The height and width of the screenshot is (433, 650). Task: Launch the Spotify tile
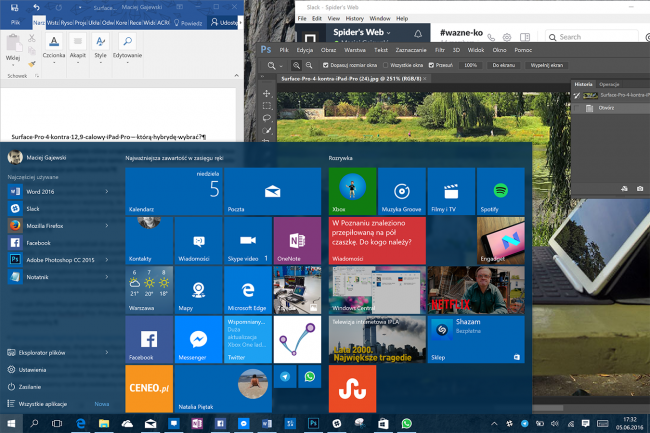pyautogui.click(x=500, y=191)
